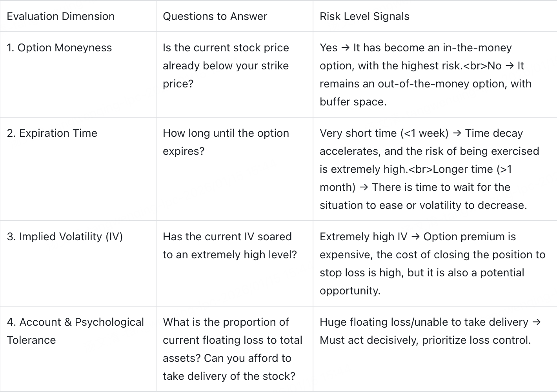Click the words 'Huge floating loss/unable to take delivery'
This screenshot has width=557, height=392.
click(x=424, y=322)
